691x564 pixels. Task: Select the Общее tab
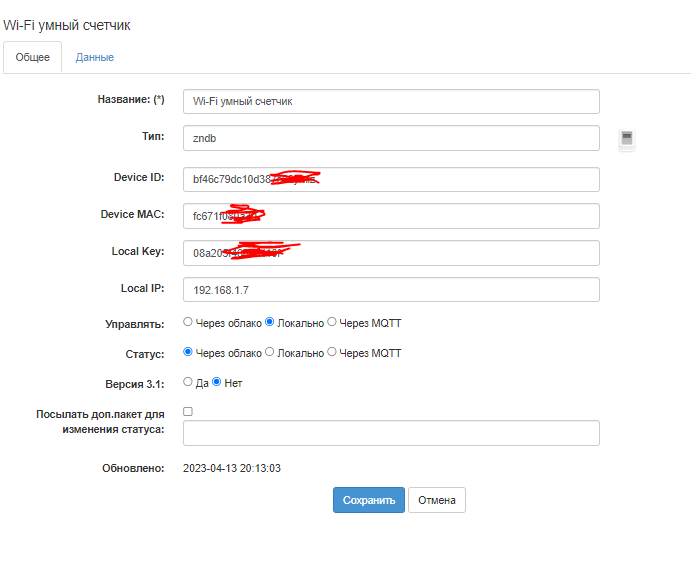point(33,57)
